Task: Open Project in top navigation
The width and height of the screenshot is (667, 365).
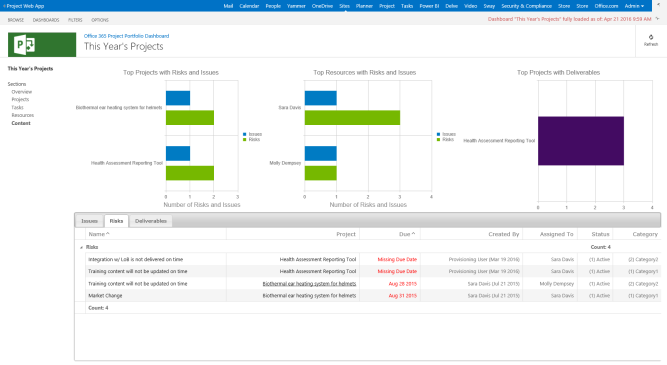Action: pos(387,6)
